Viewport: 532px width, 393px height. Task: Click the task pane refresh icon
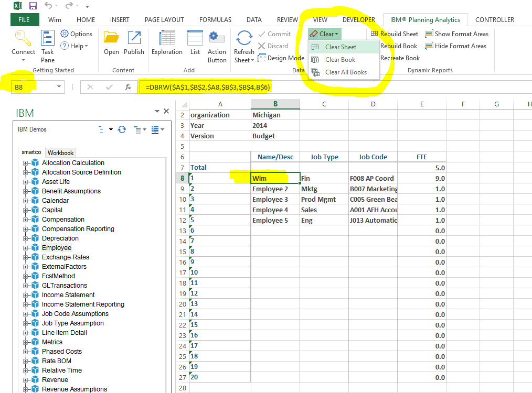pyautogui.click(x=122, y=129)
